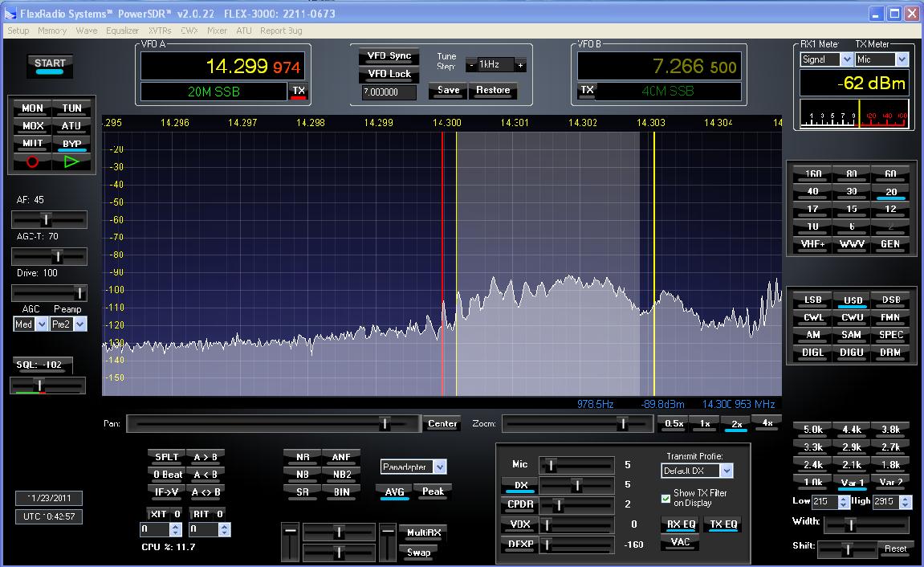The height and width of the screenshot is (567, 924).
Task: Toggle the BYP bypass button
Action: (x=71, y=144)
